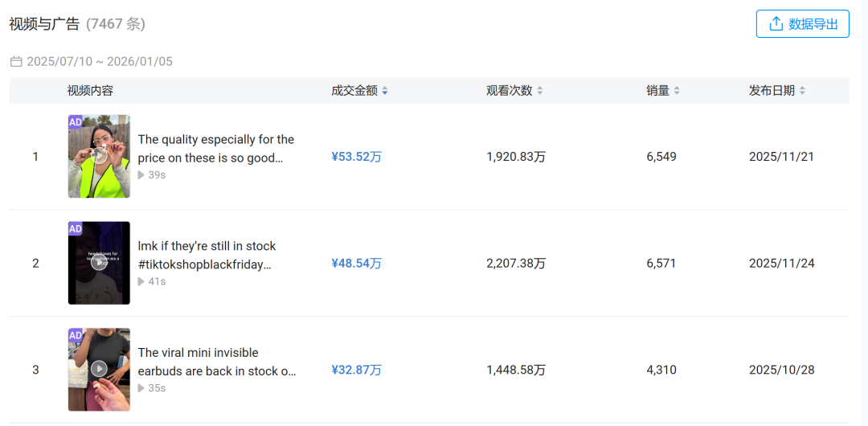Play the first video with yellow vest

99,156
